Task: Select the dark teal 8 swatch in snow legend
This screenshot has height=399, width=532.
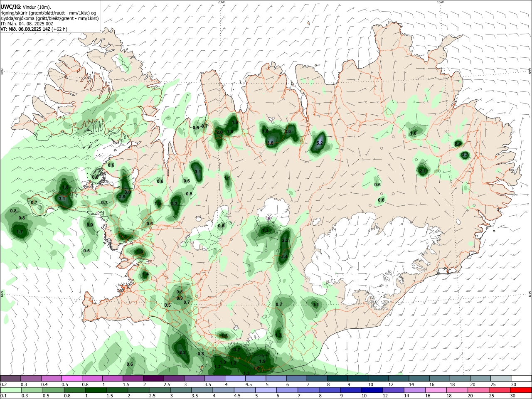Action: [x=337, y=379]
